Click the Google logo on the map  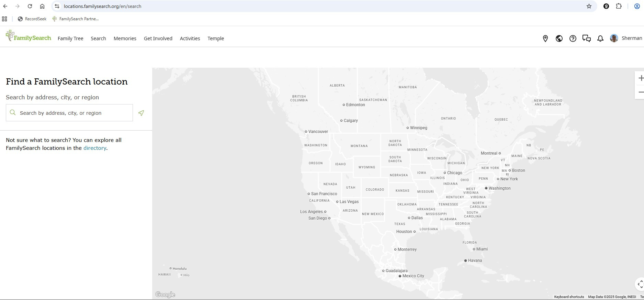[165, 295]
